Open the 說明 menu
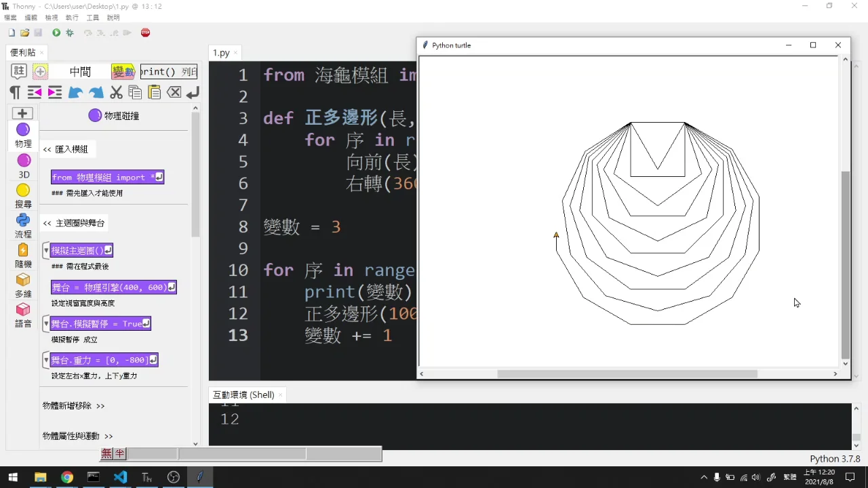 (113, 18)
